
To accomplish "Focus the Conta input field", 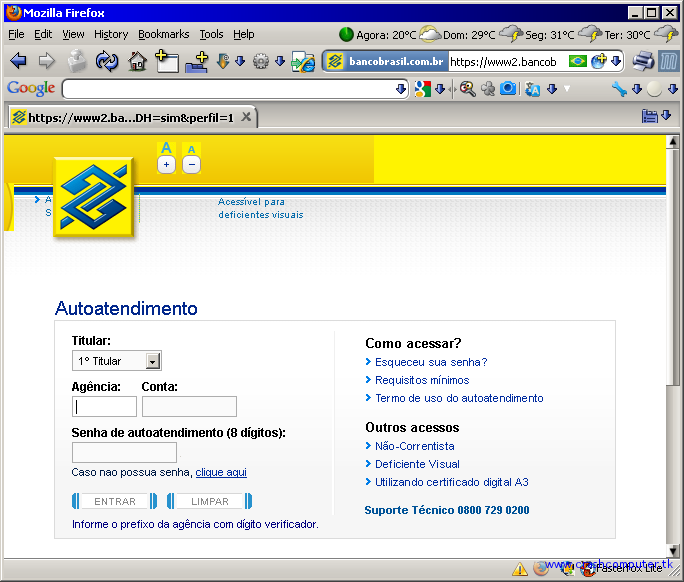I will 189,407.
